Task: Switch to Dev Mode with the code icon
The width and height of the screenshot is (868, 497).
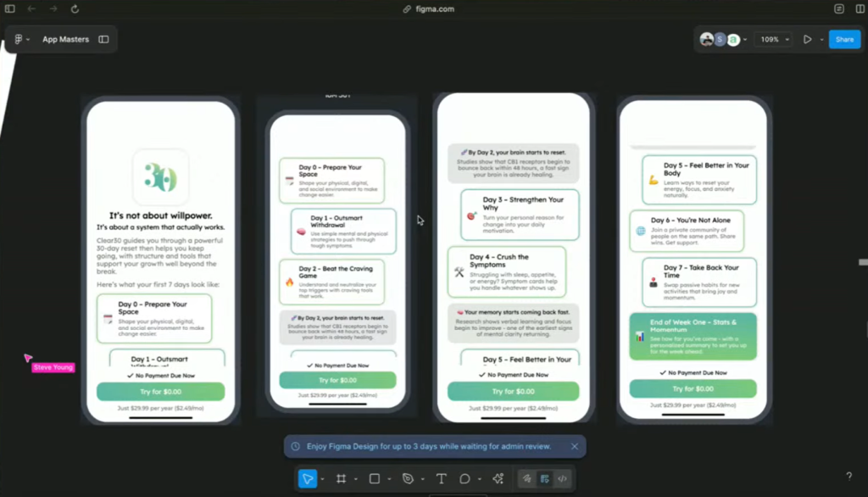Action: pyautogui.click(x=563, y=478)
